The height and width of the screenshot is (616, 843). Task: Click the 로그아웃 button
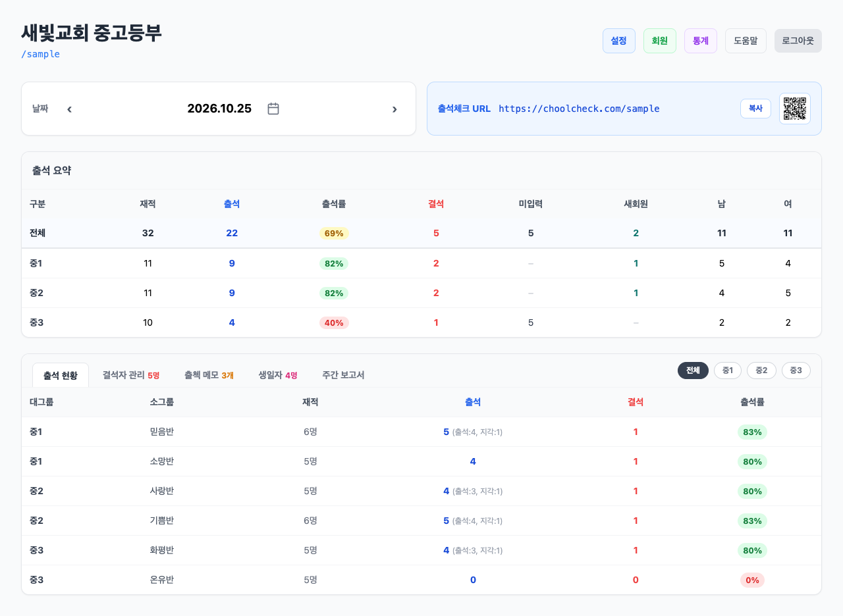(x=798, y=41)
